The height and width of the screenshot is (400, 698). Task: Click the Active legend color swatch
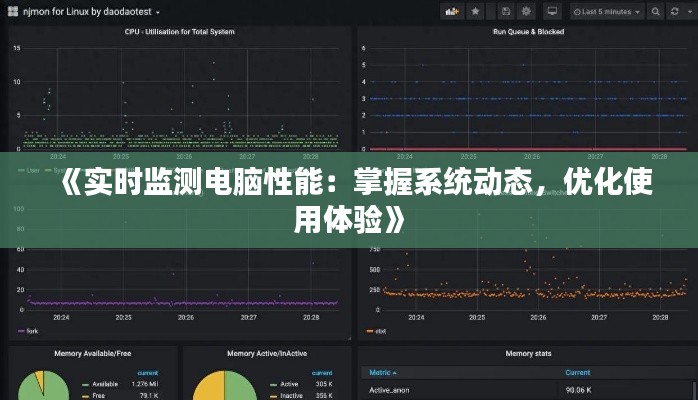271,384
